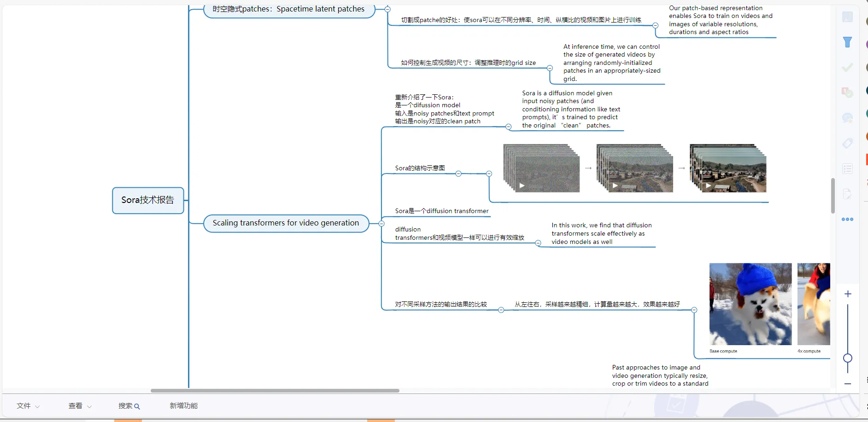Click the checkmark icon in right sidebar

click(x=847, y=68)
